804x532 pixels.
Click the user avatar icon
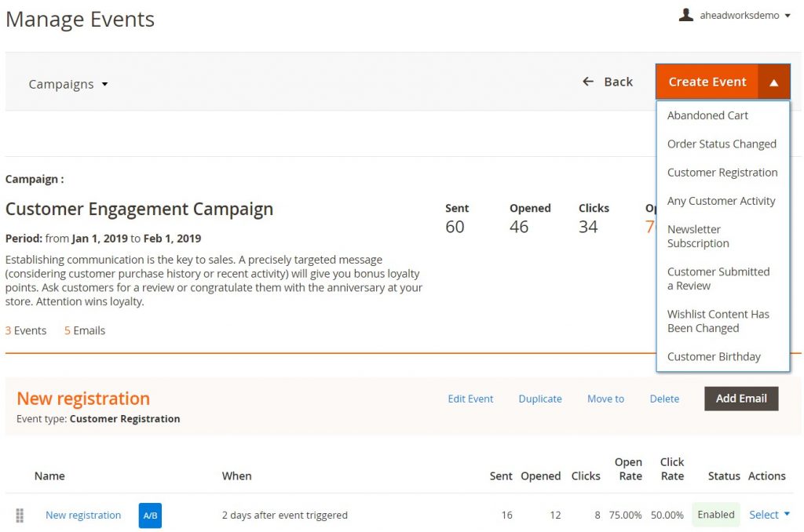click(685, 15)
